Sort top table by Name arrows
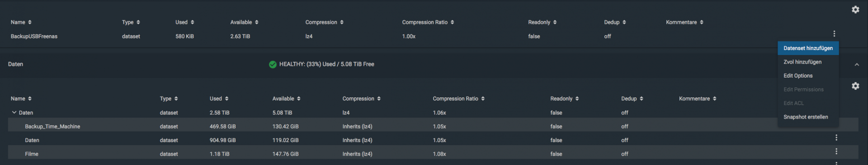Screen dimensions: 868x165 tap(29, 22)
